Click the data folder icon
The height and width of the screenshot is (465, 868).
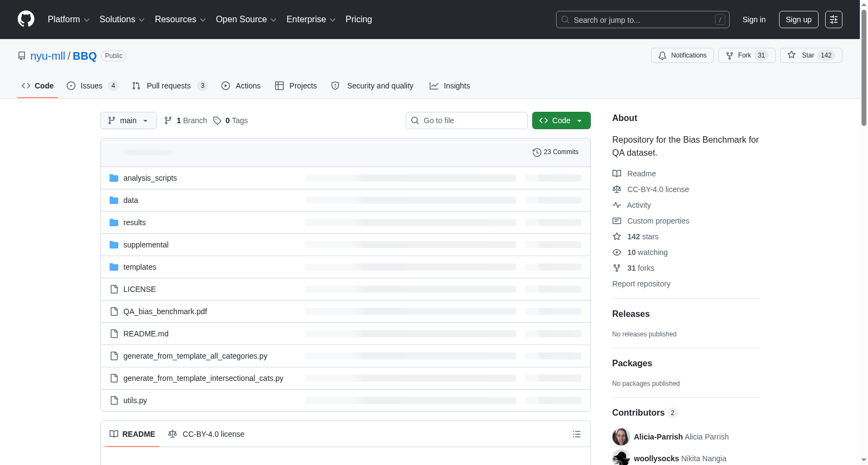(114, 200)
